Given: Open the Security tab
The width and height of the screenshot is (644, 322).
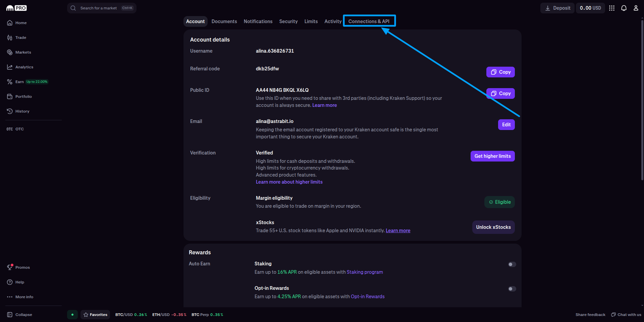Looking at the screenshot, I should coord(288,21).
